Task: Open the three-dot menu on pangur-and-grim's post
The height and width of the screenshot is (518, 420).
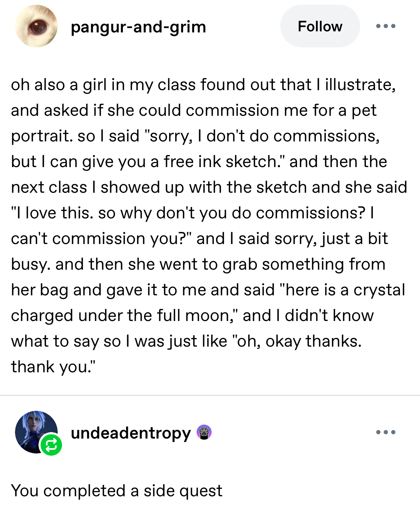Action: pyautogui.click(x=386, y=26)
